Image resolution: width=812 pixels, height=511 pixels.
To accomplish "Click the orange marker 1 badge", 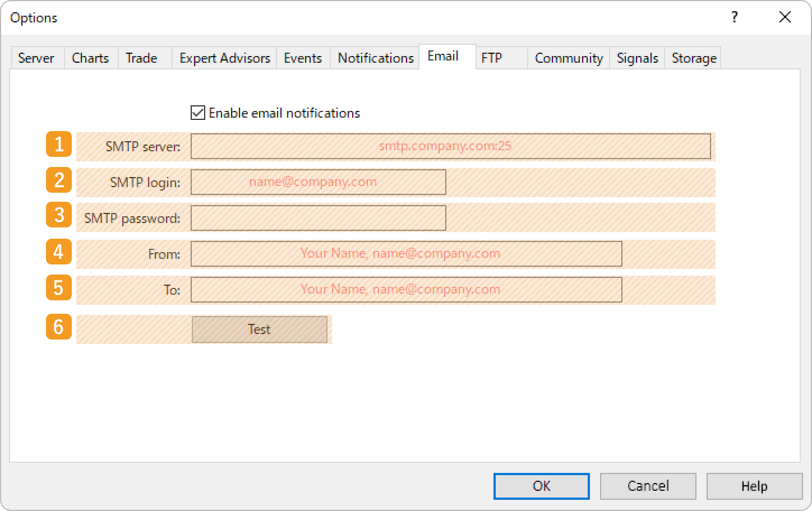I will point(58,145).
